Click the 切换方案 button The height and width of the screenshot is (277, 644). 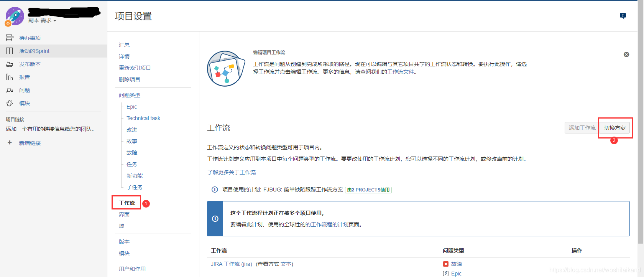[615, 128]
